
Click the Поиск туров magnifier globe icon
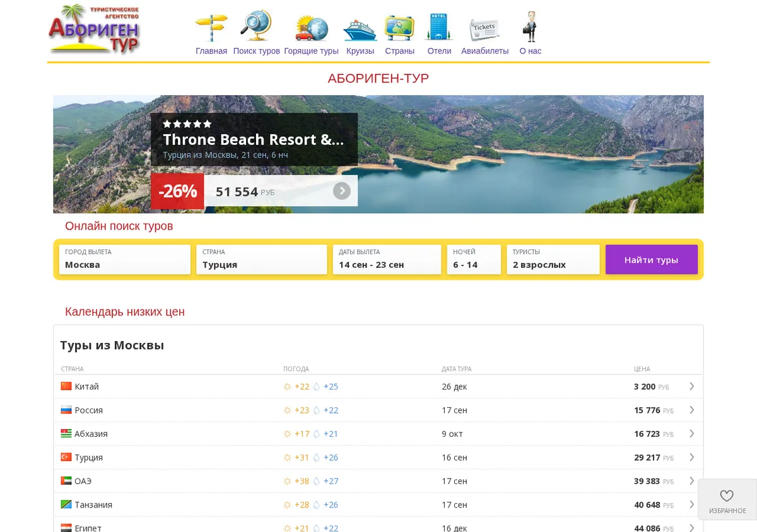pos(256,26)
